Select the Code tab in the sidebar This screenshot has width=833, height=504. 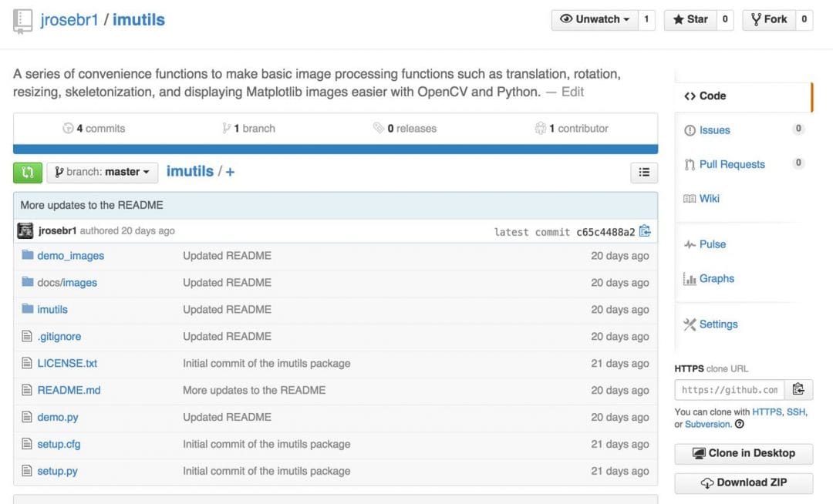[744, 96]
